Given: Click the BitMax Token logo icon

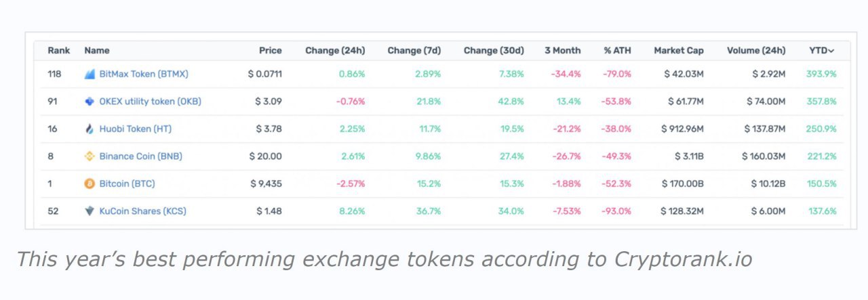Looking at the screenshot, I should point(90,74).
